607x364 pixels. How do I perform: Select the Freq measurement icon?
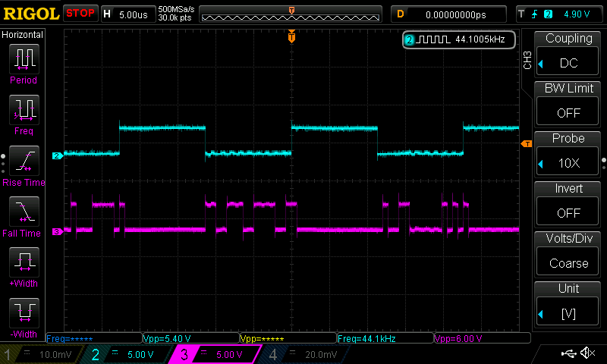coord(24,110)
